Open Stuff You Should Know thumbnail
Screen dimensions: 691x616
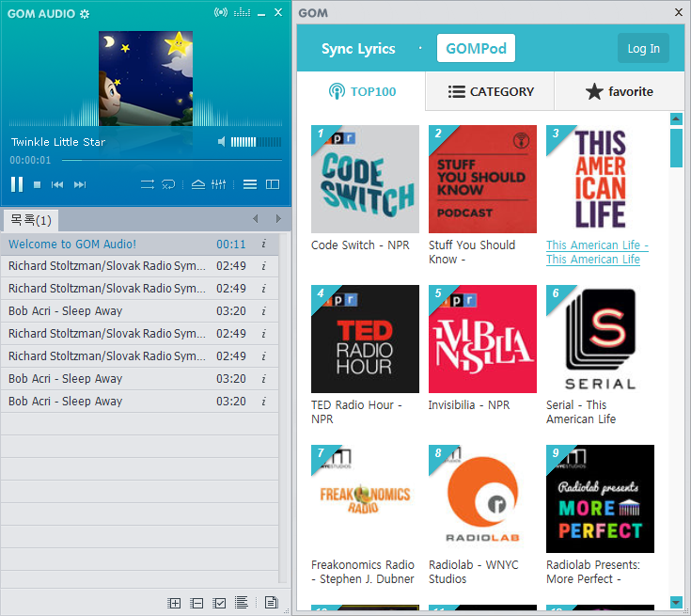point(482,179)
